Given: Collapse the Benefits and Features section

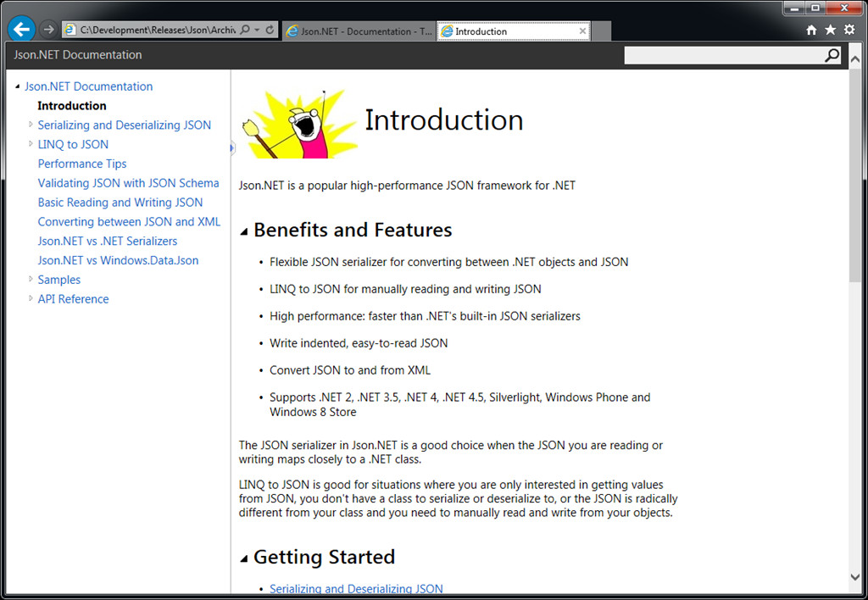Looking at the screenshot, I should pyautogui.click(x=243, y=232).
